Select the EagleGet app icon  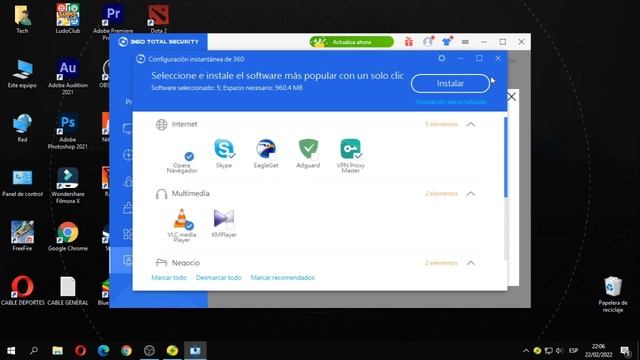[x=266, y=149]
